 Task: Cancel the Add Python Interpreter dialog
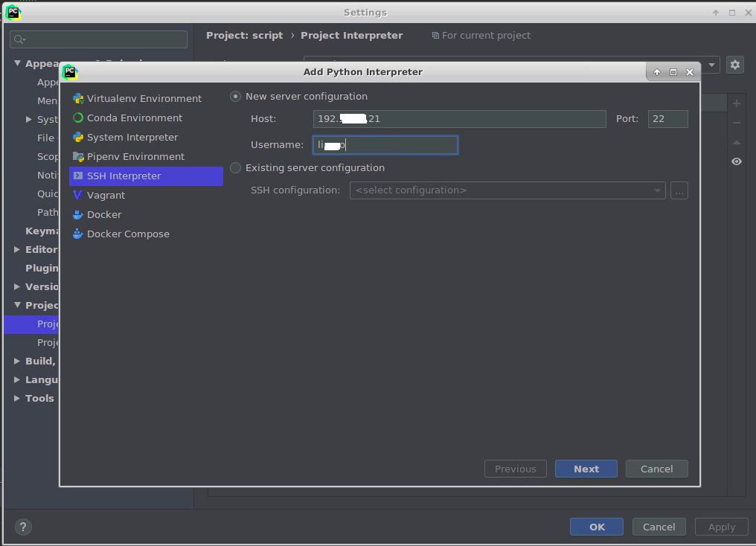(657, 469)
